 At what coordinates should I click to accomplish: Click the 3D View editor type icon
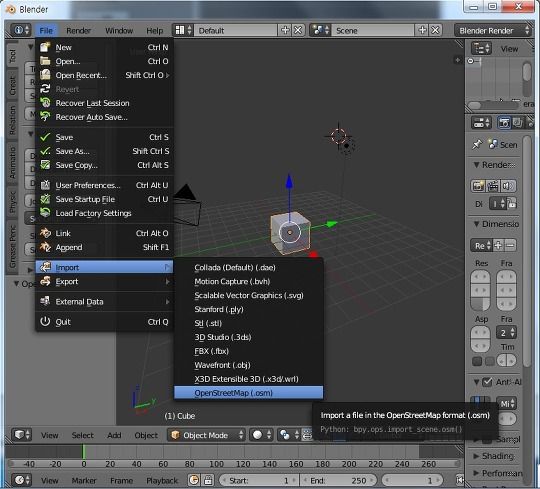(x=21, y=435)
